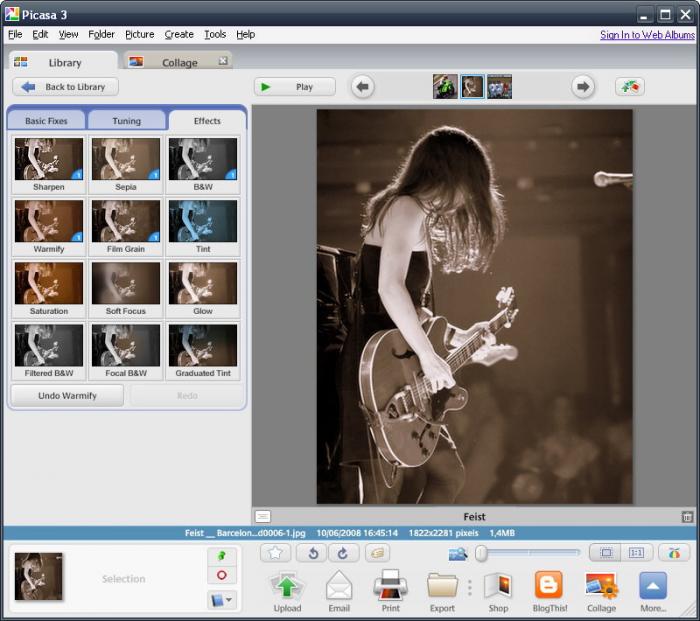The image size is (700, 621).
Task: Switch to the Library tab
Action: (x=63, y=62)
